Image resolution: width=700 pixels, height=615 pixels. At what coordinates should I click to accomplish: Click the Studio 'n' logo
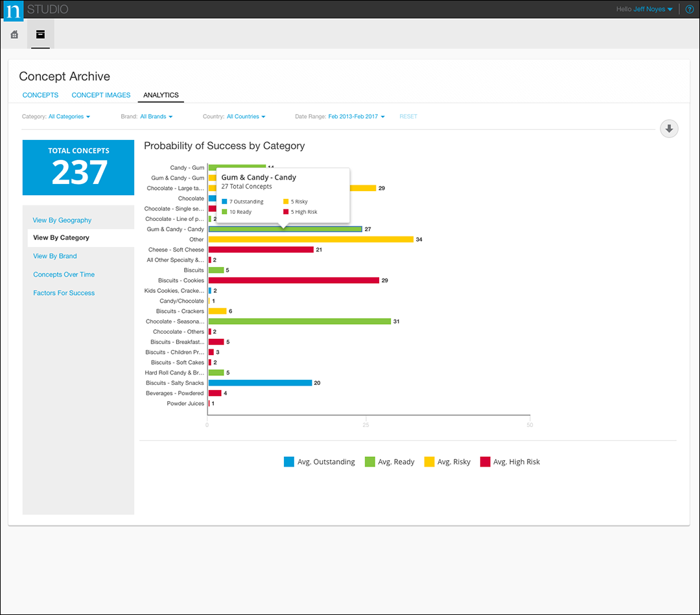tap(13, 11)
